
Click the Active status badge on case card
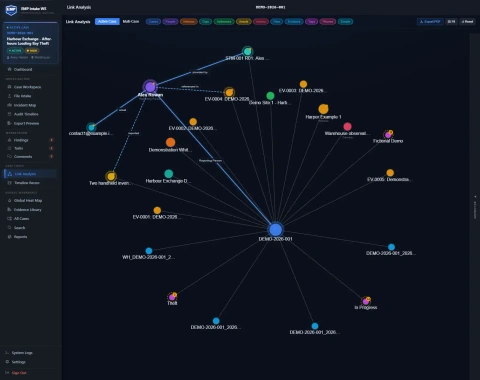(15, 51)
